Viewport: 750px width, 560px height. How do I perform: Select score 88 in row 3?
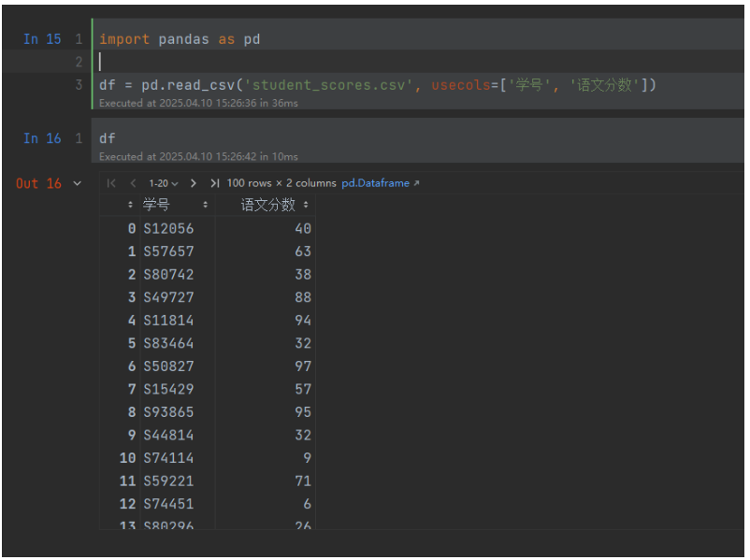click(303, 298)
